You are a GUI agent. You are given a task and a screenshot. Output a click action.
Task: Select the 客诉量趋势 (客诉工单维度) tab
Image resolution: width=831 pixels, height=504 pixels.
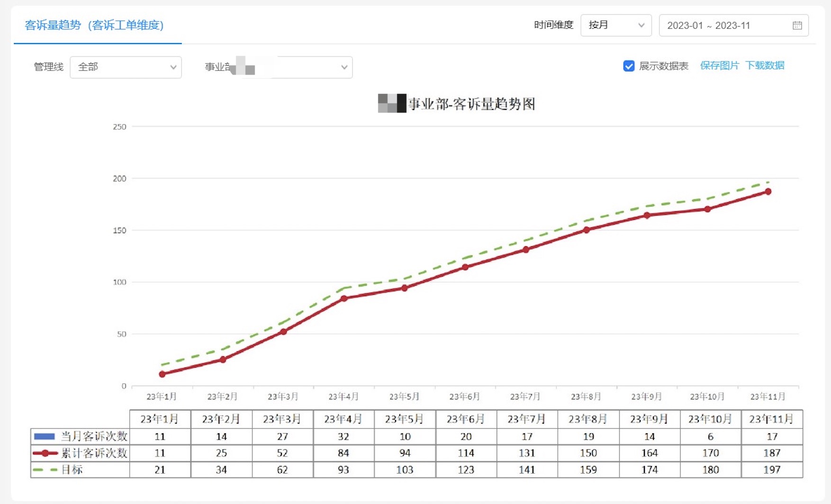(x=94, y=25)
